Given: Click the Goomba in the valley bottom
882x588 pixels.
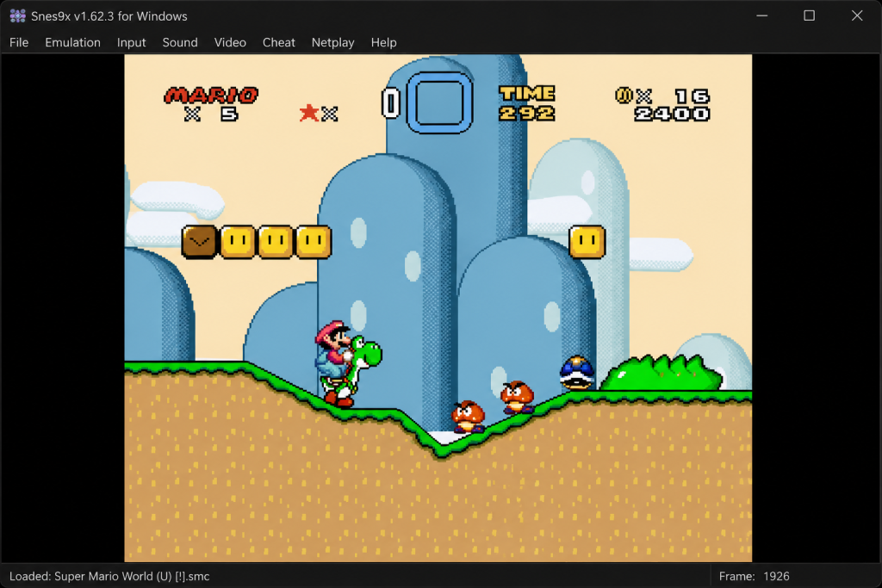Looking at the screenshot, I should pos(468,417).
